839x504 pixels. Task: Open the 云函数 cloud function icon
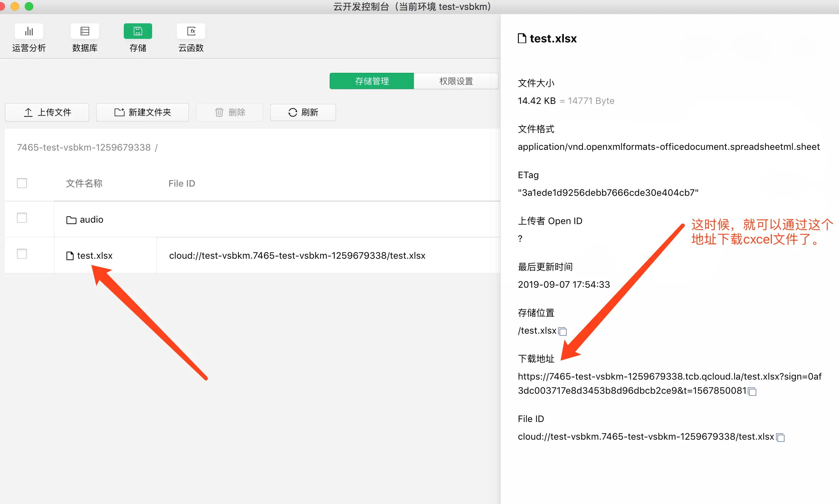[191, 31]
